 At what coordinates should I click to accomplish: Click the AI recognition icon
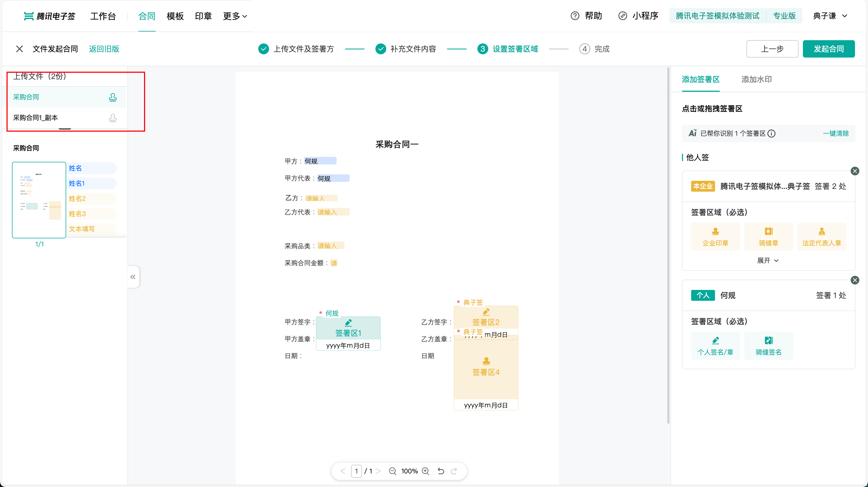coord(693,133)
